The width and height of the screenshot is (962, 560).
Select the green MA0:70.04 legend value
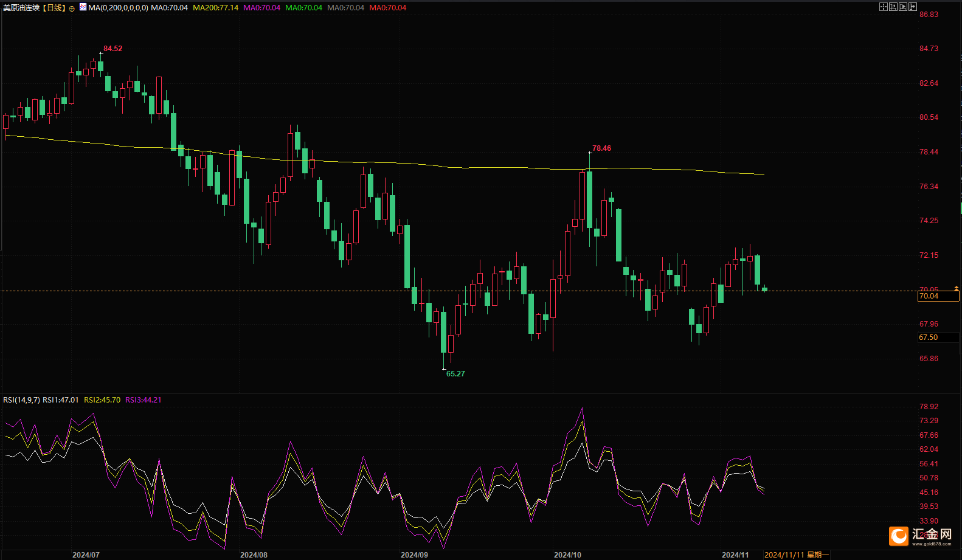coord(303,8)
